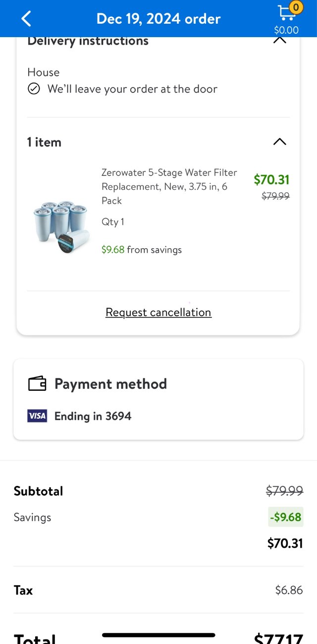Tap the wallet icon beside Payment method

click(x=37, y=384)
